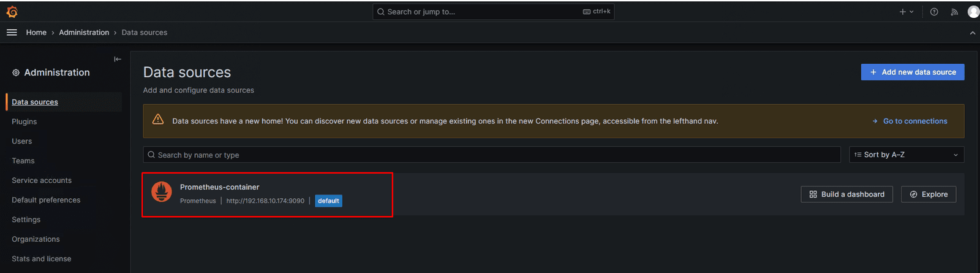Click the Administration gear icon
980x273 pixels.
[x=16, y=72]
